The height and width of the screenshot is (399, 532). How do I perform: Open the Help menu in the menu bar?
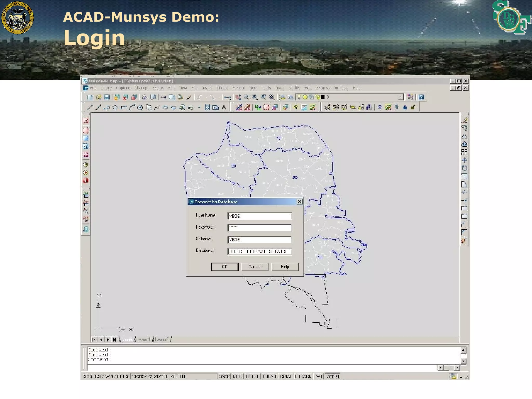click(356, 88)
